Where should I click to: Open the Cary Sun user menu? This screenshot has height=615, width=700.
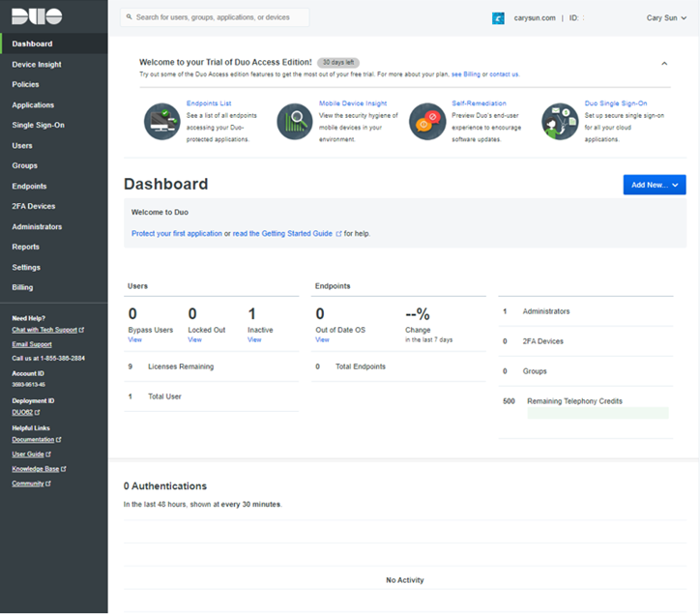click(x=666, y=17)
